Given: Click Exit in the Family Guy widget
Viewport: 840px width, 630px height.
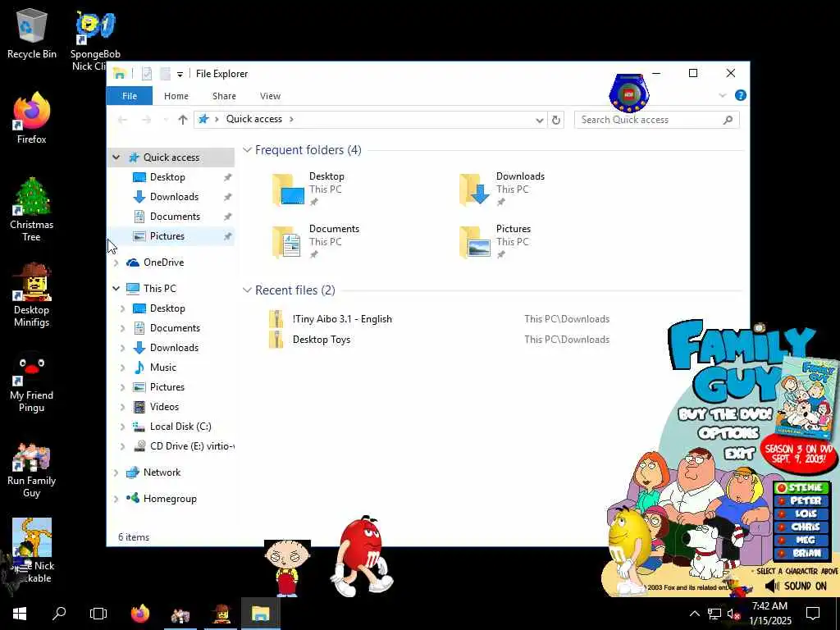Looking at the screenshot, I should click(739, 453).
